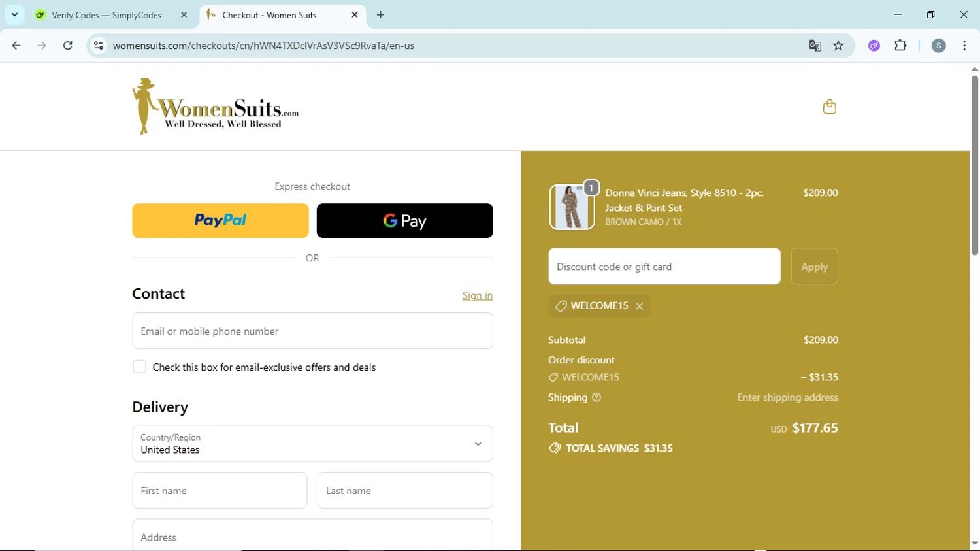Click the BROWN CAMO / 1X variant text
The width and height of the screenshot is (980, 551).
(x=644, y=222)
